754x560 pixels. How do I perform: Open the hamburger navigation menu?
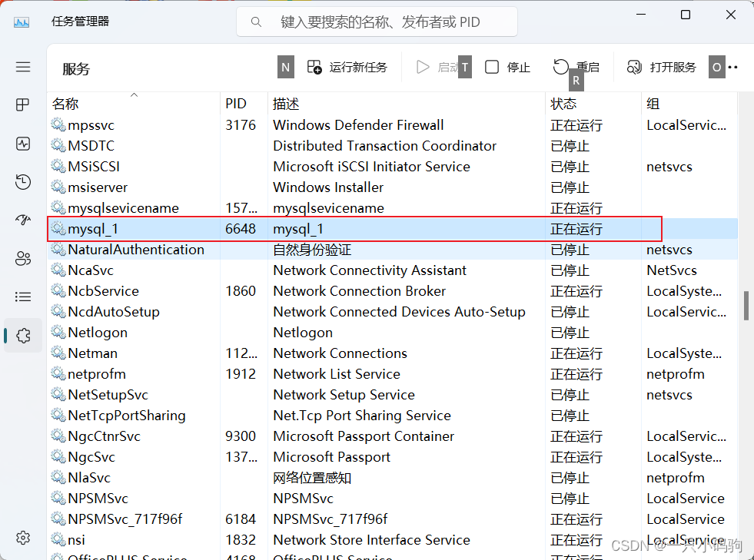(x=22, y=67)
